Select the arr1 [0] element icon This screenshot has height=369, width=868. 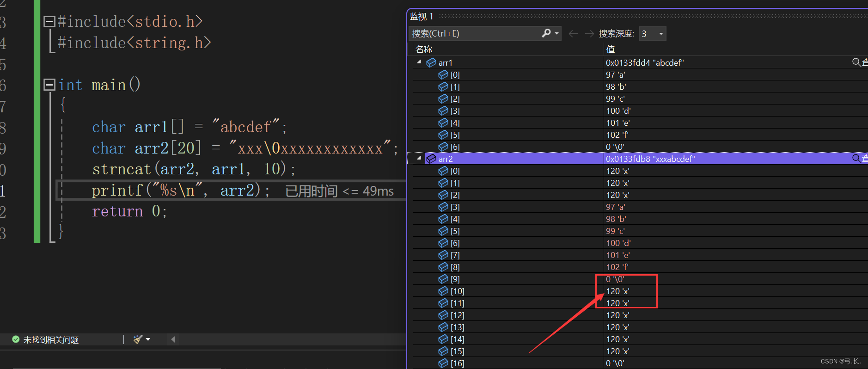[443, 74]
